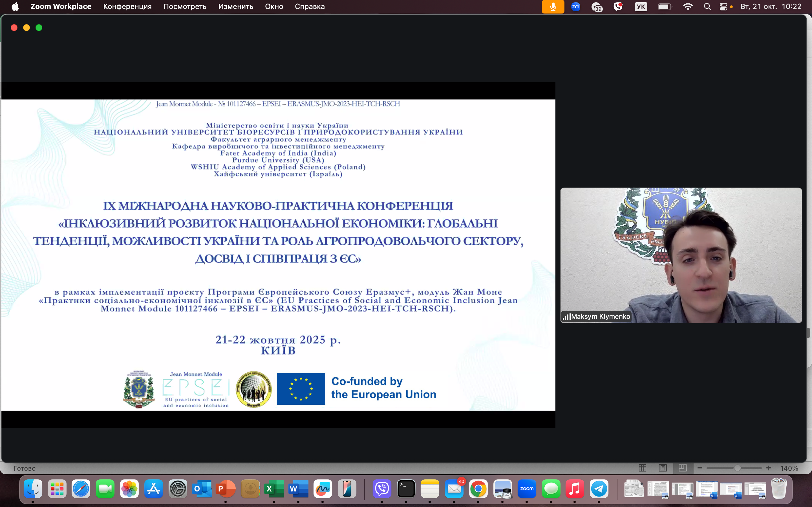Click the plus zoom-in button

(768, 468)
